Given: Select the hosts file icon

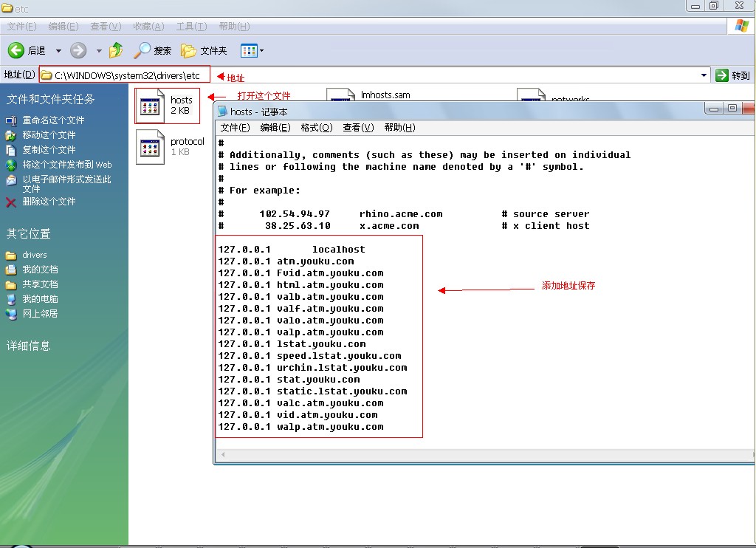Looking at the screenshot, I should coord(150,105).
